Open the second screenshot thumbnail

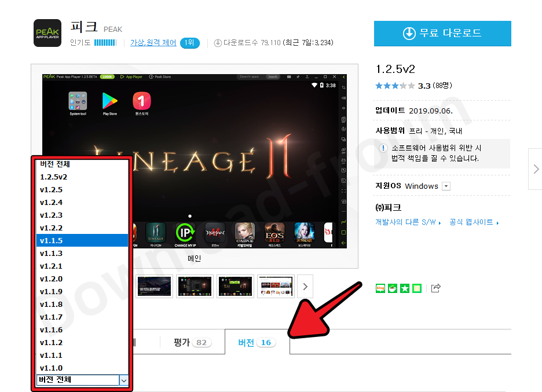pyautogui.click(x=195, y=286)
